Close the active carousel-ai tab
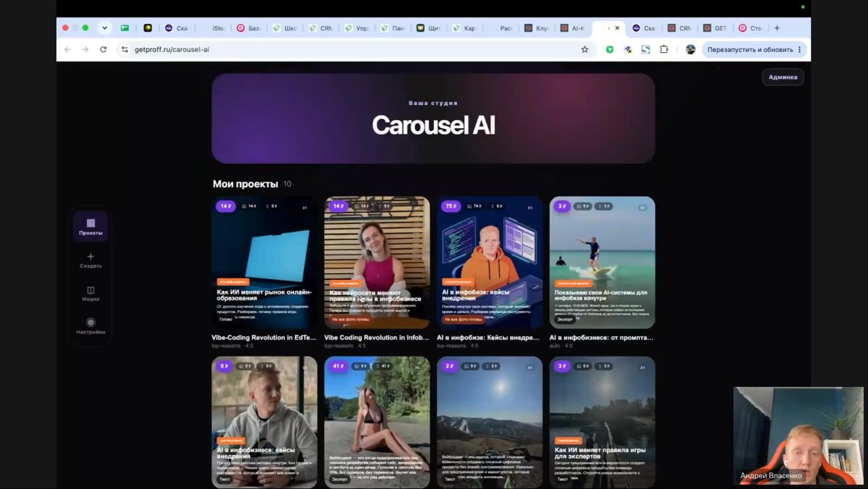Image resolution: width=868 pixels, height=489 pixels. [617, 28]
